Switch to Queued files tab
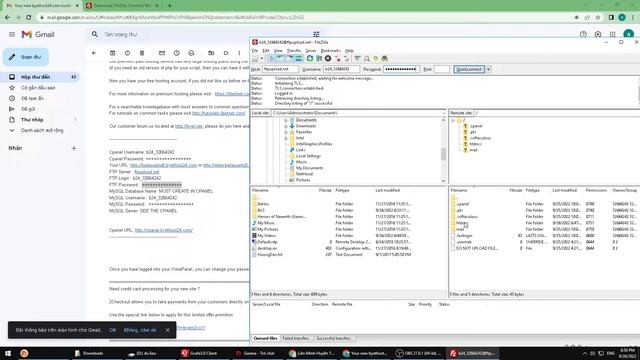640x360 pixels. (x=265, y=338)
